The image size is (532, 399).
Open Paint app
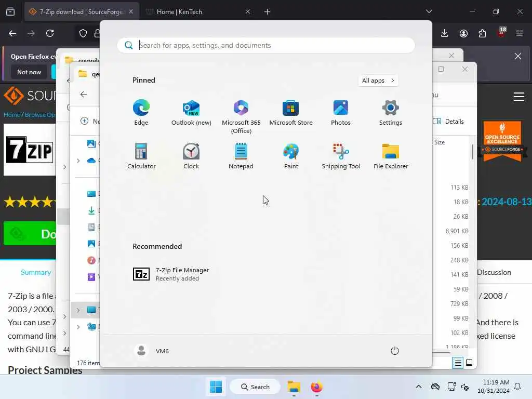point(291,156)
